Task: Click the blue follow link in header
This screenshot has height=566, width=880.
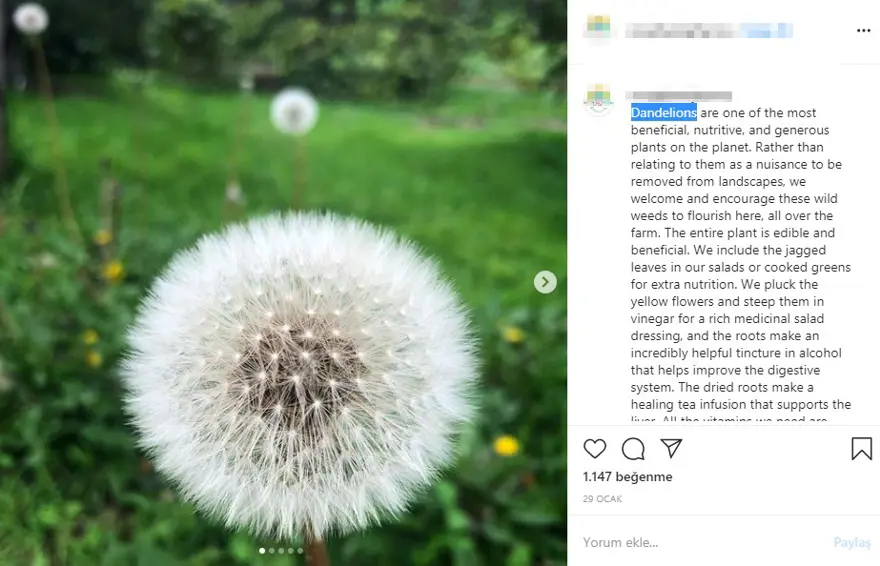Action: pyautogui.click(x=766, y=30)
